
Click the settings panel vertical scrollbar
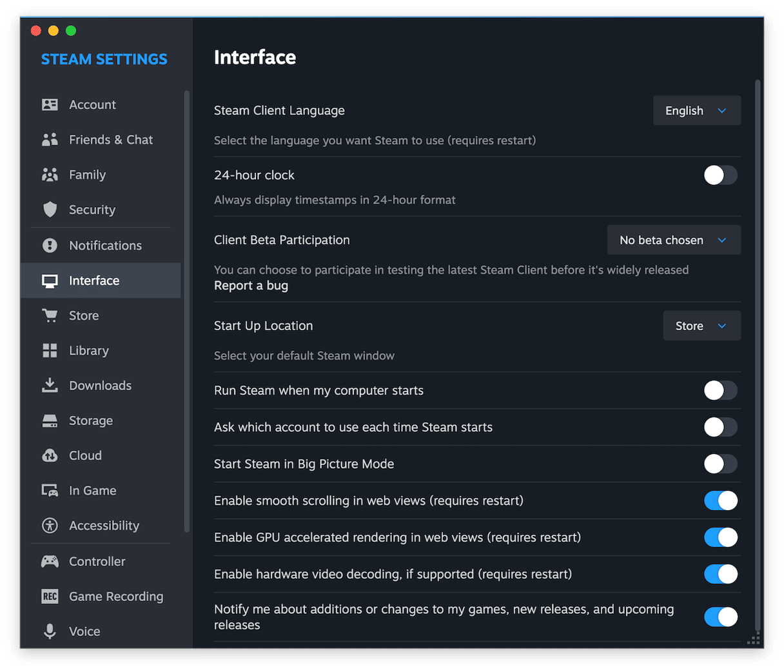tap(758, 322)
